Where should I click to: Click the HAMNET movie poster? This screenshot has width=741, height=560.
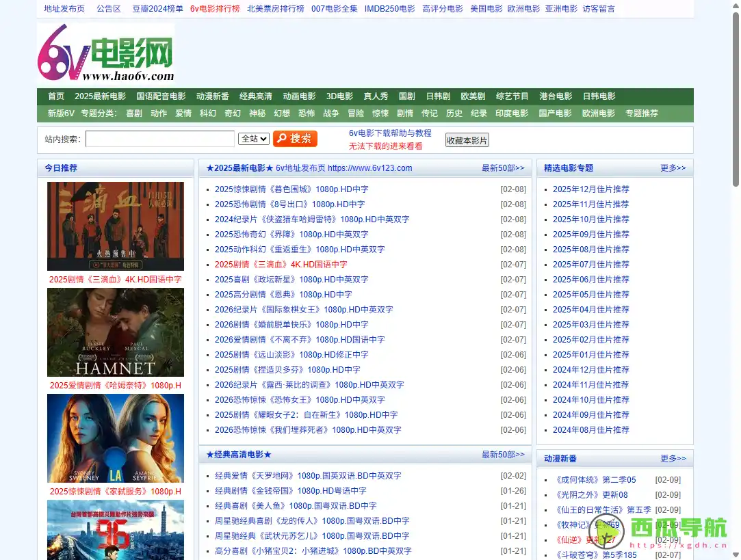115,332
